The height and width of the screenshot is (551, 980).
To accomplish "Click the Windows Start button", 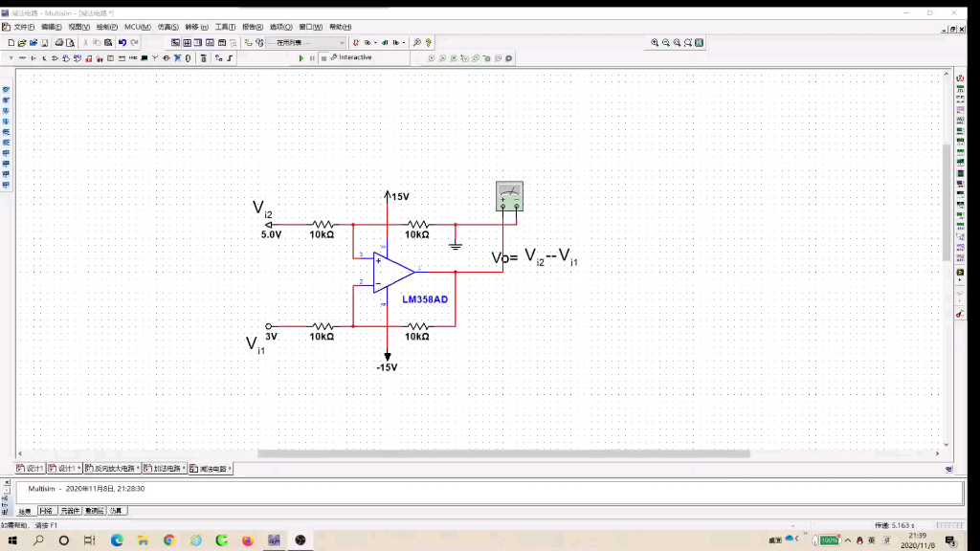I will click(12, 540).
